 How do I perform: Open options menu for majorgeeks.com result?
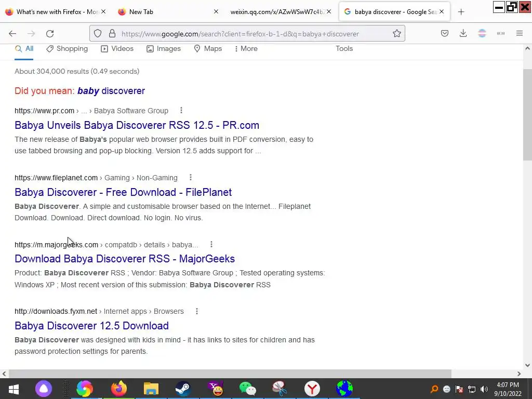(211, 244)
